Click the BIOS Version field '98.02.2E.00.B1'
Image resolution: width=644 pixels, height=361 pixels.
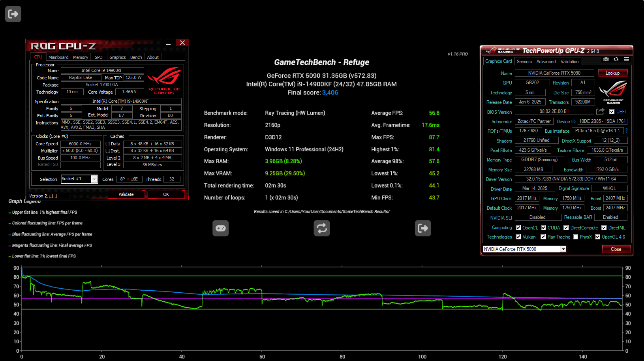tap(554, 111)
